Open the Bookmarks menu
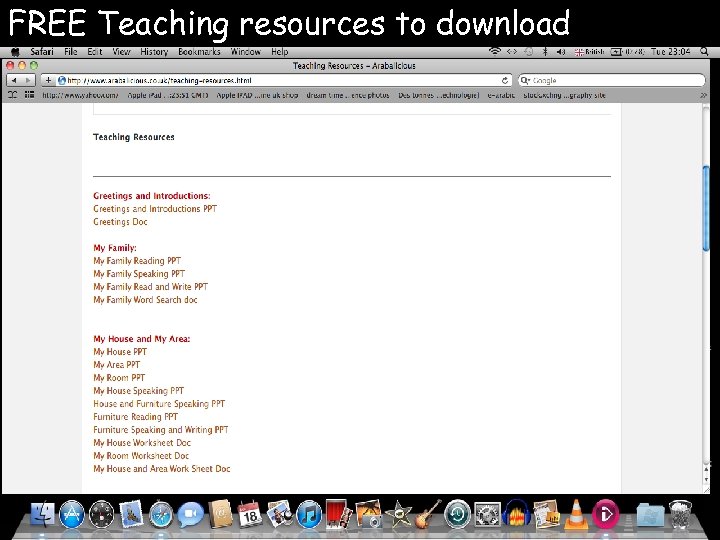 point(199,51)
